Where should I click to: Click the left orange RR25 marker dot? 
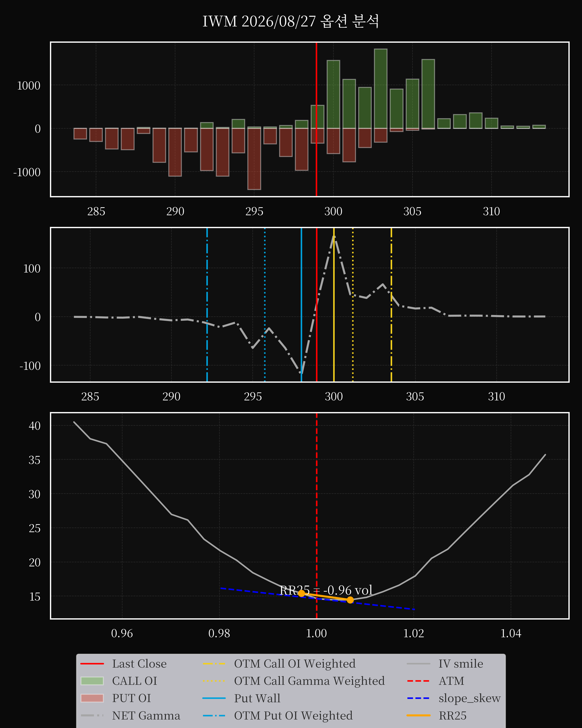(302, 593)
